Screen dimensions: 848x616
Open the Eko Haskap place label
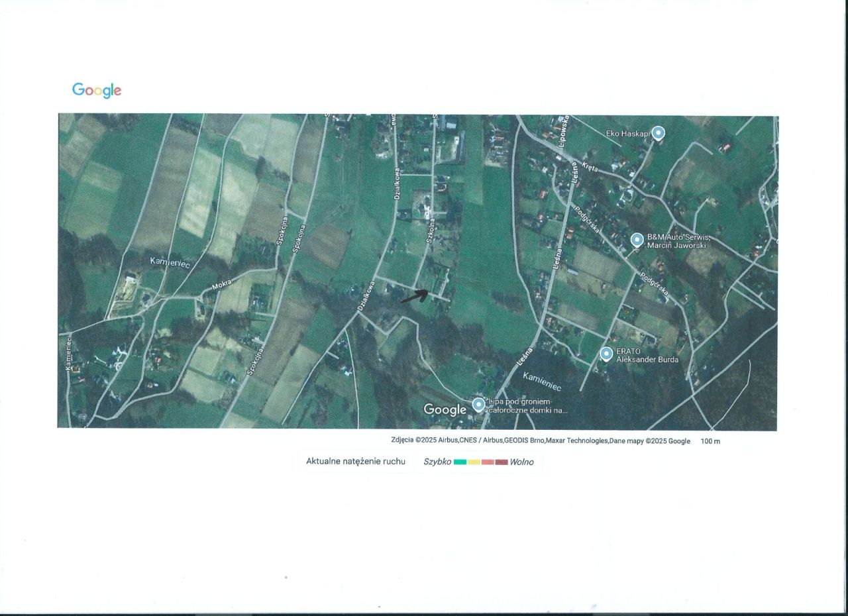pyautogui.click(x=626, y=133)
